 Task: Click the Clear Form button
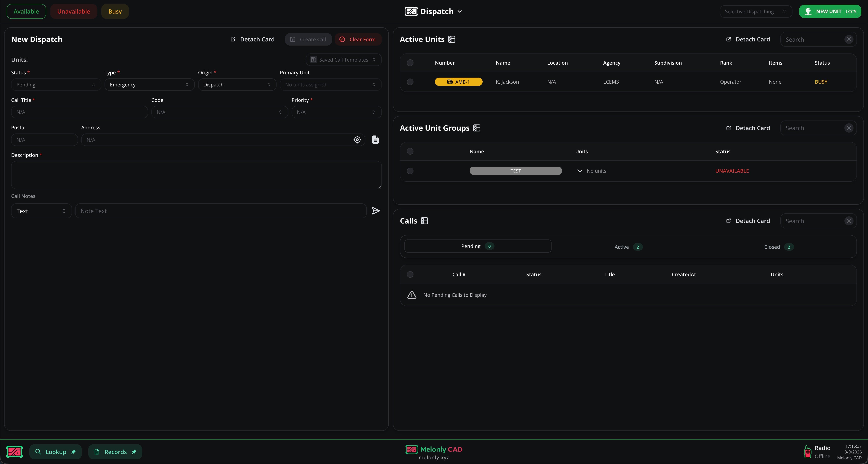[358, 39]
